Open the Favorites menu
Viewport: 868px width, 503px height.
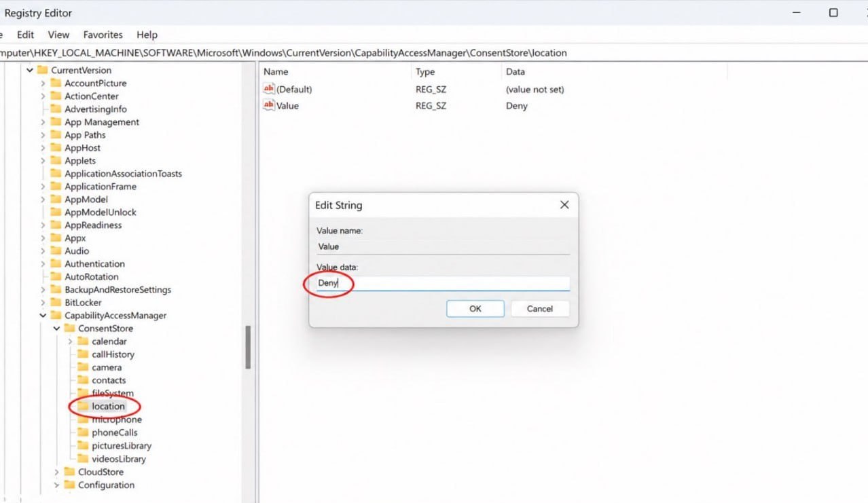103,35
